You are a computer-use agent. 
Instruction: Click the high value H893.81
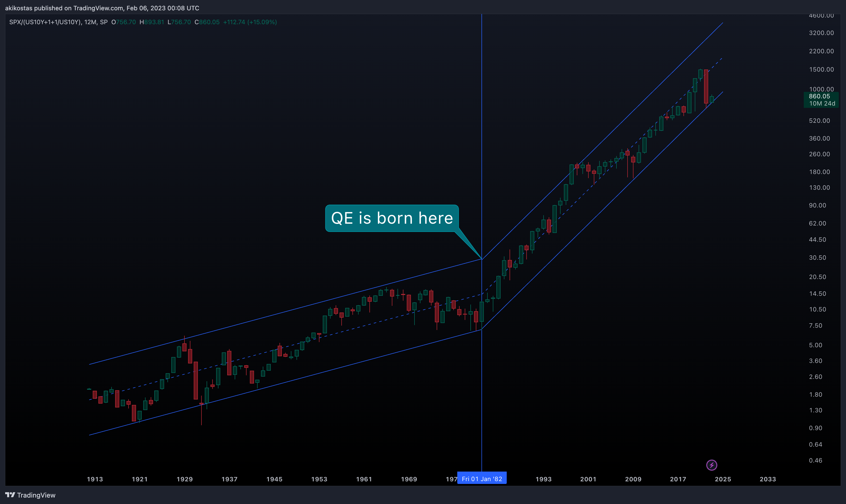[151, 22]
